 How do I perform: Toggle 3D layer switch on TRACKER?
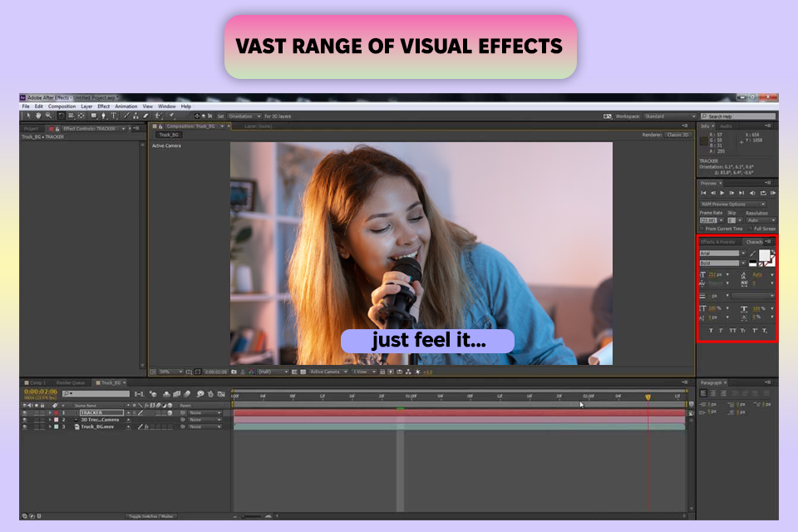170,413
